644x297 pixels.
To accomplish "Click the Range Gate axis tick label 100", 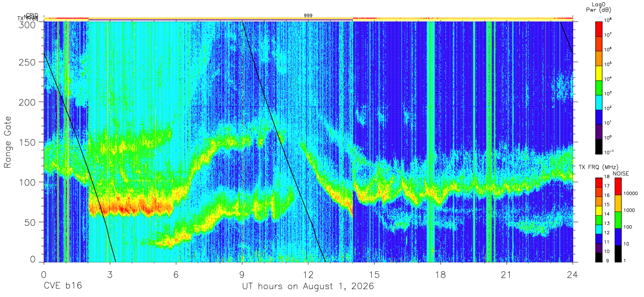I will click(29, 182).
